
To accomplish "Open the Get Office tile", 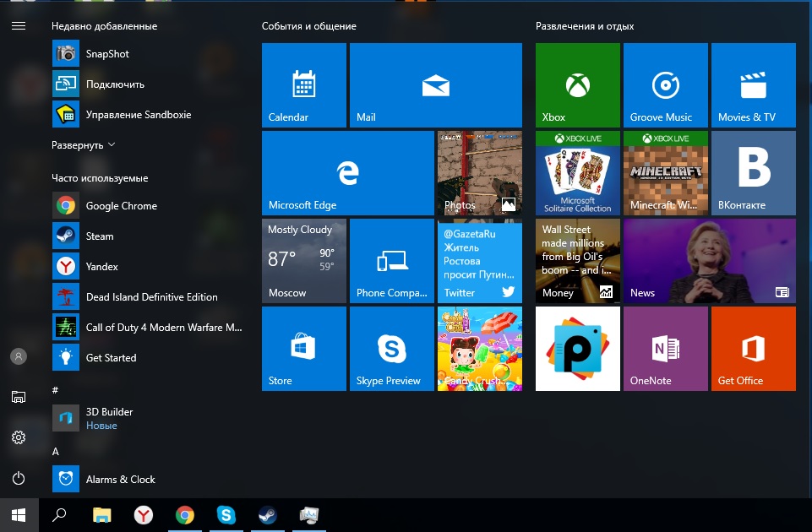I will tap(754, 349).
